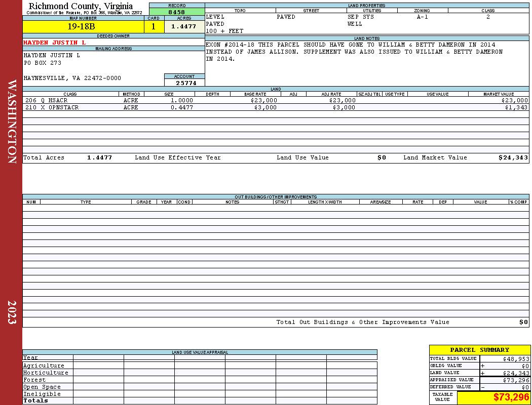Click the PARCEL SUMMARY heading

pos(479,350)
